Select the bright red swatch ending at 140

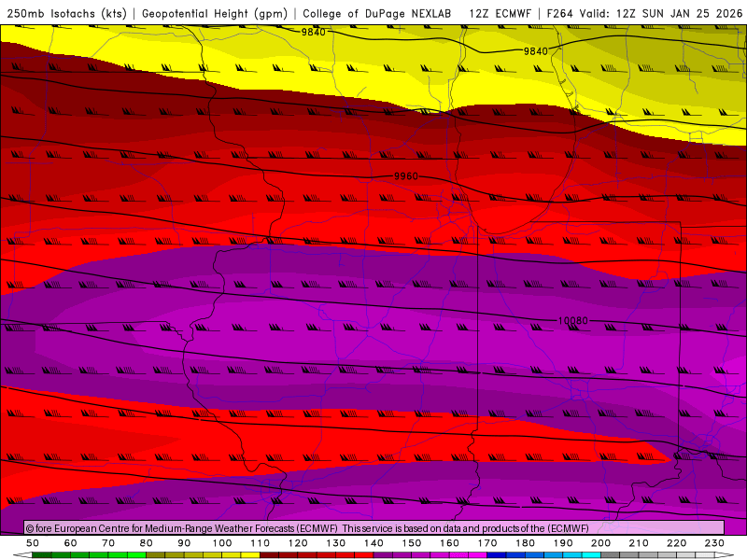pyautogui.click(x=364, y=555)
